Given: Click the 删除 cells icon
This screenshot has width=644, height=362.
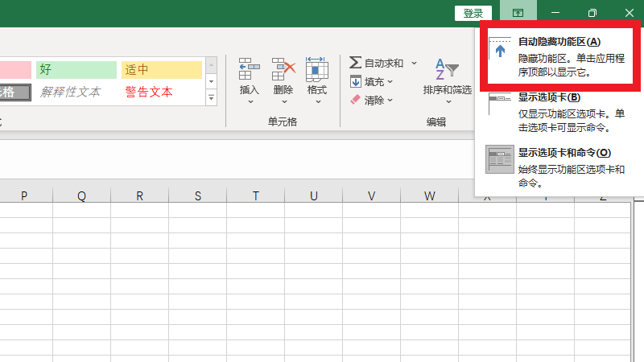Looking at the screenshot, I should click(283, 68).
